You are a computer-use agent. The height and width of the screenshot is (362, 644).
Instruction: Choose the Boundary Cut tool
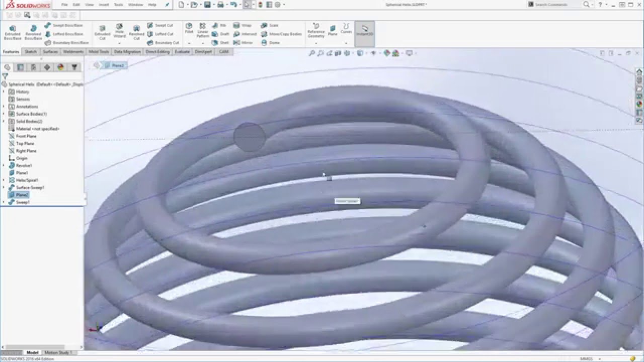coord(163,43)
